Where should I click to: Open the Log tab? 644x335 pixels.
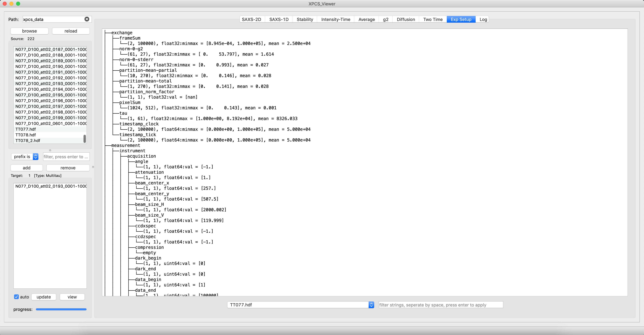(x=483, y=19)
